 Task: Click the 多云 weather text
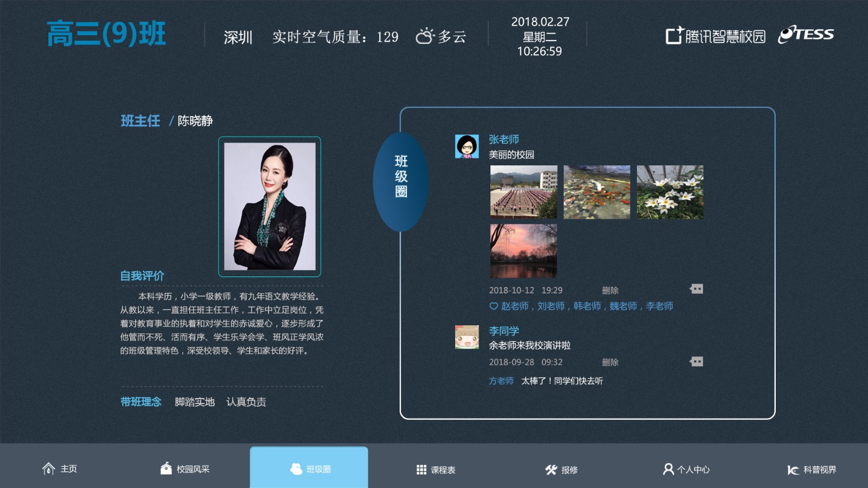coord(452,37)
